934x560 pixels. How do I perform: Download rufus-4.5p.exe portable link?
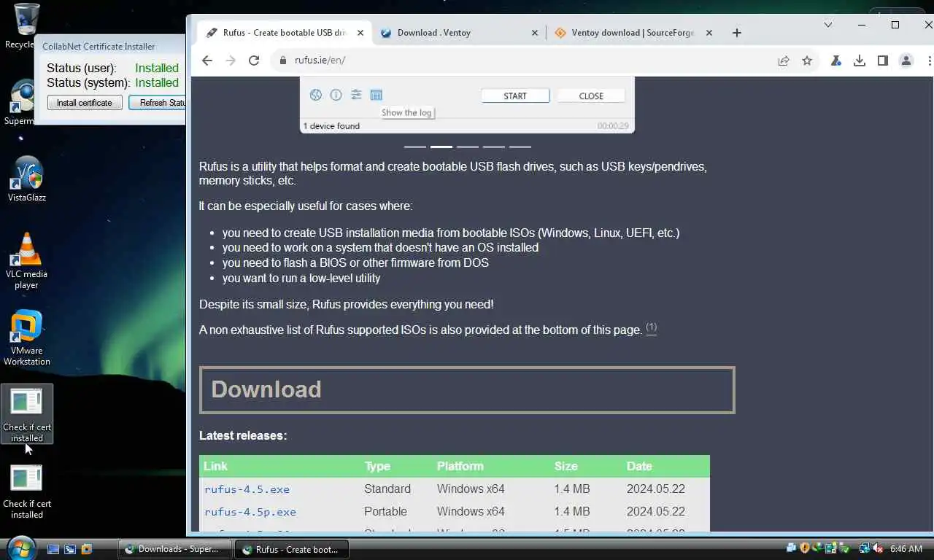pyautogui.click(x=250, y=512)
